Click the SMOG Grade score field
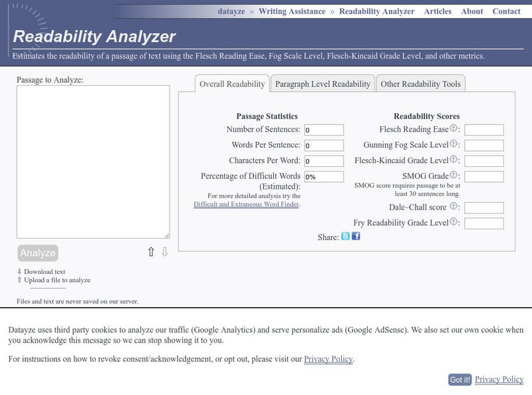The height and width of the screenshot is (395, 532). [x=484, y=176]
